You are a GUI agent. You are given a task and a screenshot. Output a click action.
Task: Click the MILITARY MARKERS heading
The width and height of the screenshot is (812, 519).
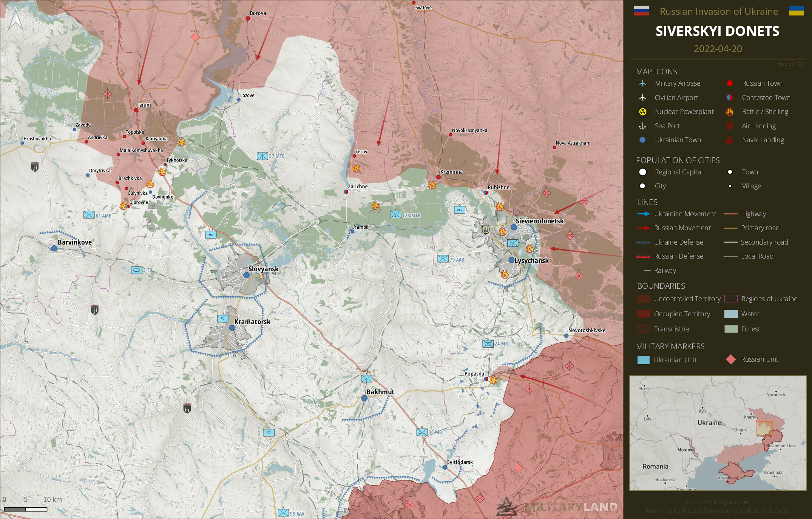click(670, 347)
